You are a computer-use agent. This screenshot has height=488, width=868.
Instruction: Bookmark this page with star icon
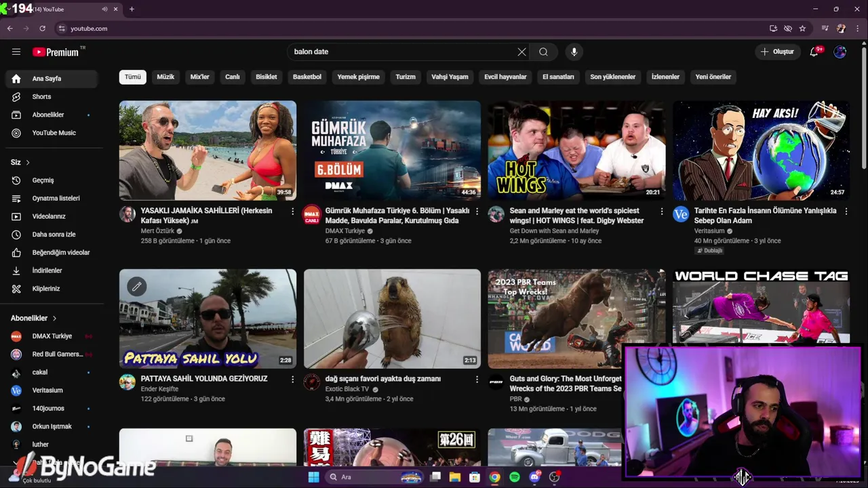tap(802, 28)
